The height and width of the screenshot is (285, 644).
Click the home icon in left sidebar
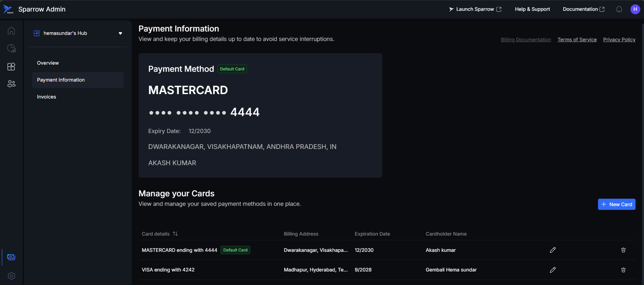tap(11, 31)
